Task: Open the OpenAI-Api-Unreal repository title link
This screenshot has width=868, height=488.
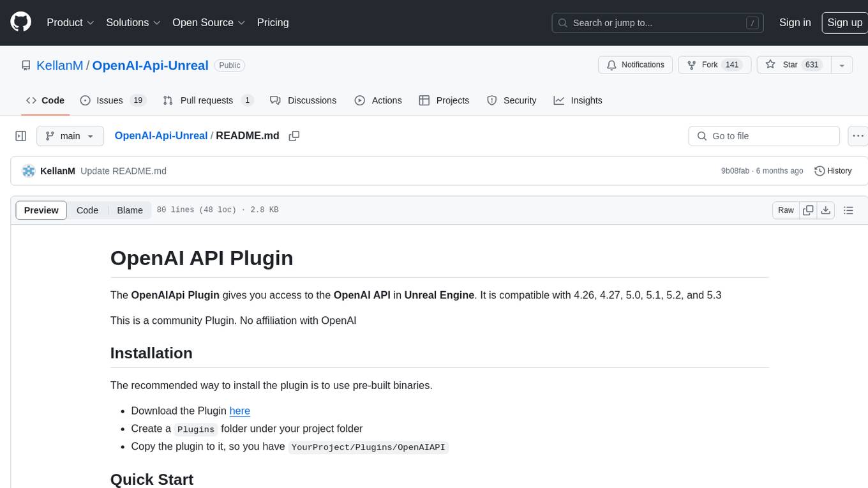Action: (x=151, y=65)
